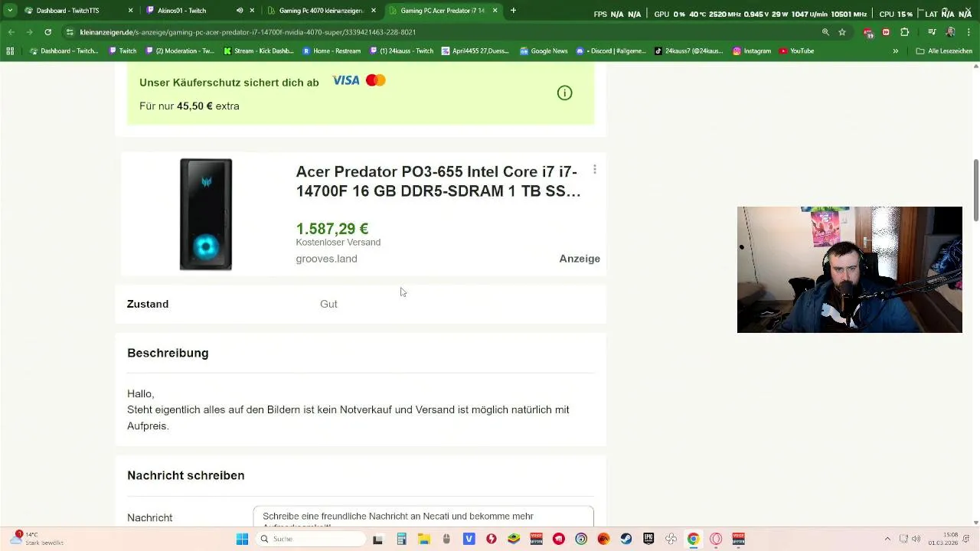The width and height of the screenshot is (980, 551).
Task: Close the Dashboard - TwitchTTS tab
Action: pyautogui.click(x=130, y=11)
